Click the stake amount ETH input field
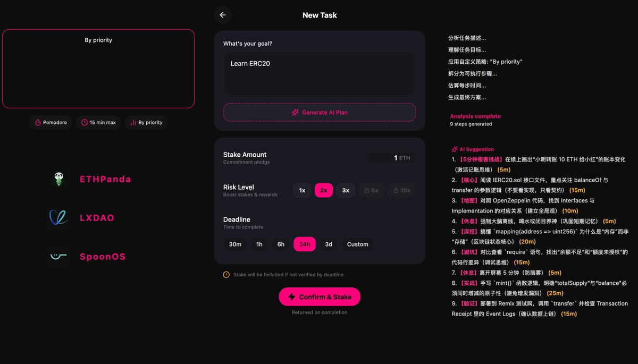The image size is (638, 364). pyautogui.click(x=391, y=158)
